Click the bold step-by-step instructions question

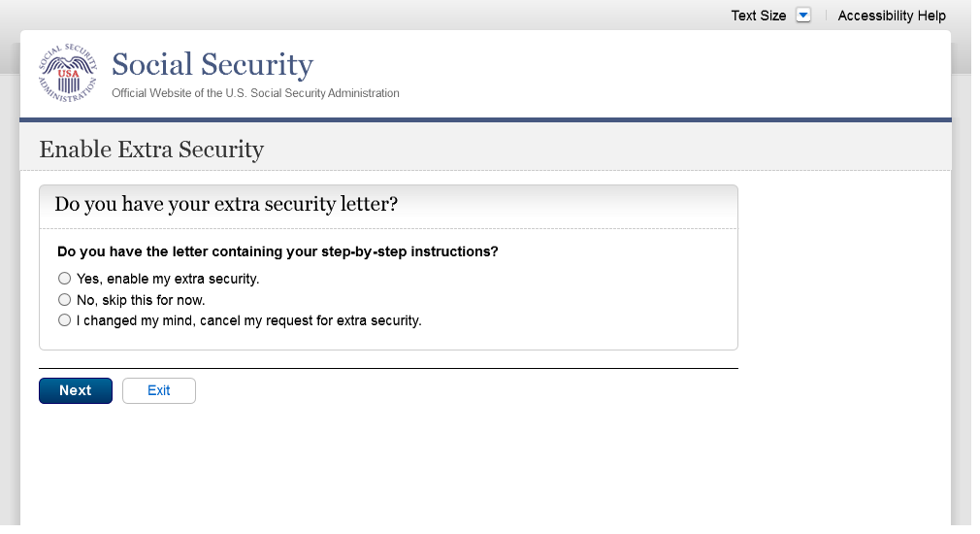(278, 251)
